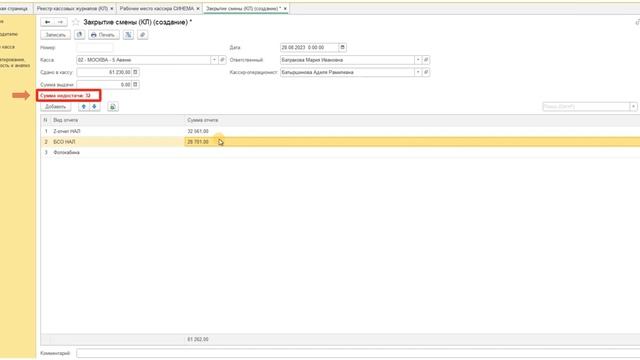The width and height of the screenshot is (640, 360).
Task: Close the Реестр кассовых журналов tab
Action: (112, 9)
